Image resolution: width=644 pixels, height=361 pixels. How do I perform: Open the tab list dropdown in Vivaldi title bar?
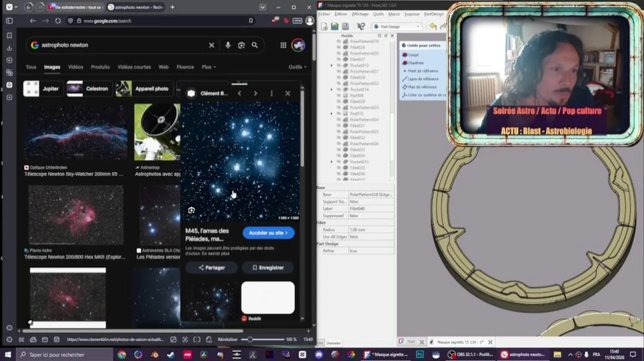262,7
